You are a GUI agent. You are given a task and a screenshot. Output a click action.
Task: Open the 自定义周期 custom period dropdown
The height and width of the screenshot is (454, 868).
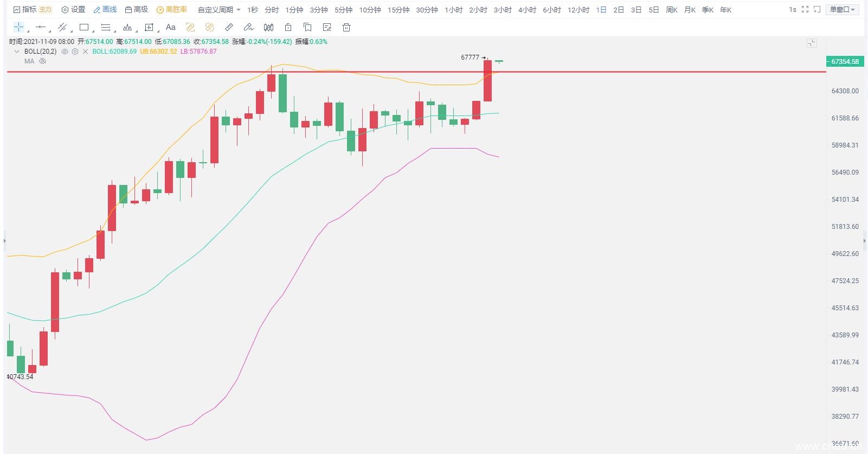pos(219,10)
